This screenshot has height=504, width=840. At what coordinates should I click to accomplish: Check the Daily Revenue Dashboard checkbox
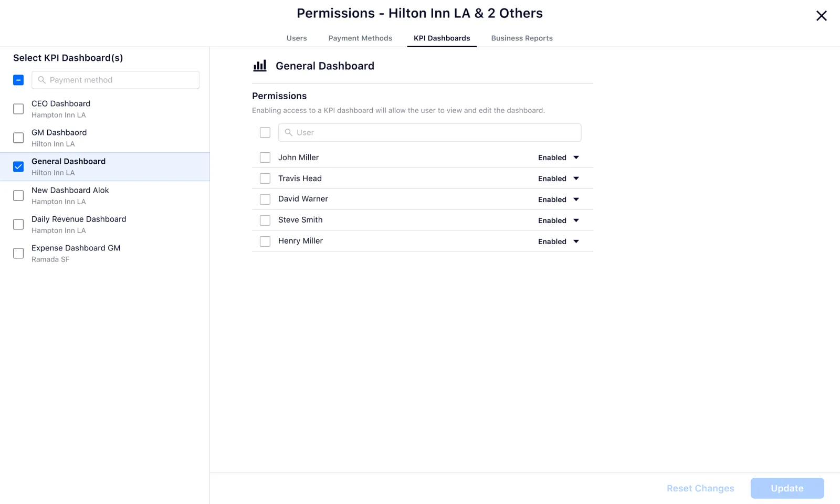pyautogui.click(x=18, y=224)
